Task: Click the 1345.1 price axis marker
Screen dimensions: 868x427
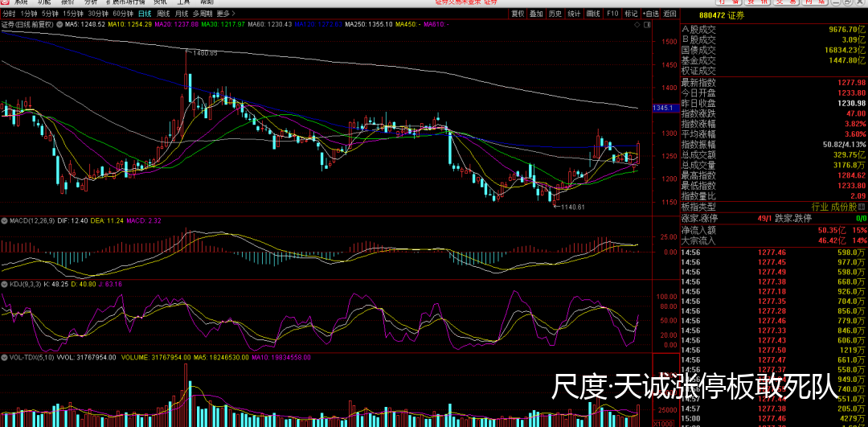Action: click(x=663, y=108)
